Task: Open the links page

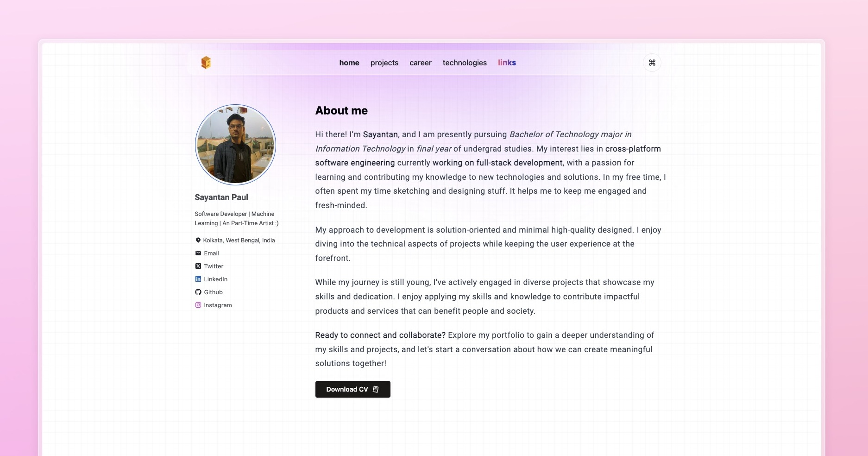Action: tap(507, 63)
